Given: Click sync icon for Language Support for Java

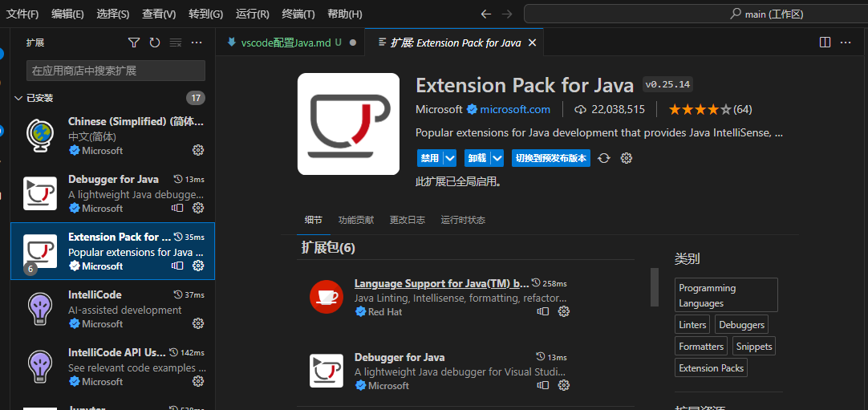Looking at the screenshot, I should pyautogui.click(x=542, y=311).
